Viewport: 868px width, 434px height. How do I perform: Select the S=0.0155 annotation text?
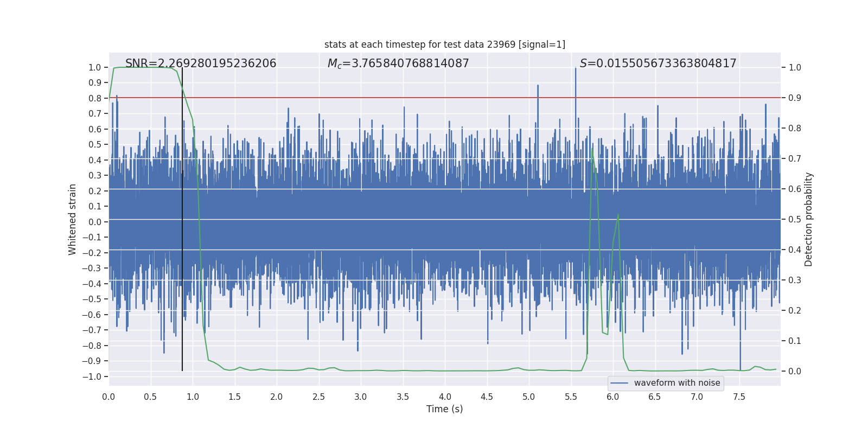658,63
